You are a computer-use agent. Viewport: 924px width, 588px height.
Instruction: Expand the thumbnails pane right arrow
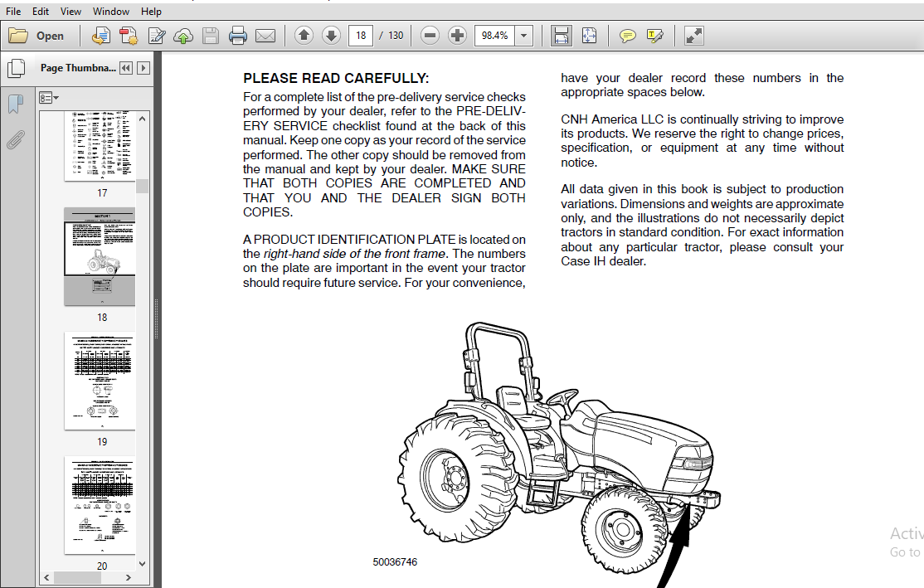pos(143,68)
